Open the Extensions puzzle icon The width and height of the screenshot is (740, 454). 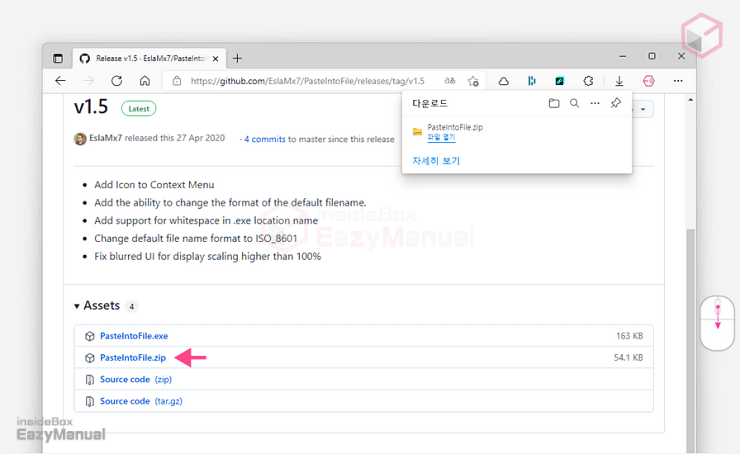point(588,81)
